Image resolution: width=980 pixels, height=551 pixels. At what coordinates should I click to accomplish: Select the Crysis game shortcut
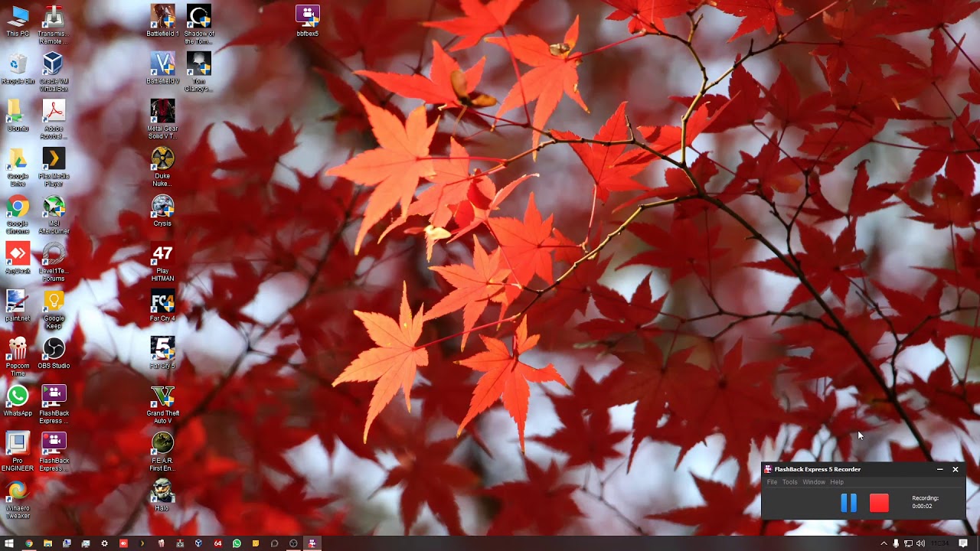[162, 210]
